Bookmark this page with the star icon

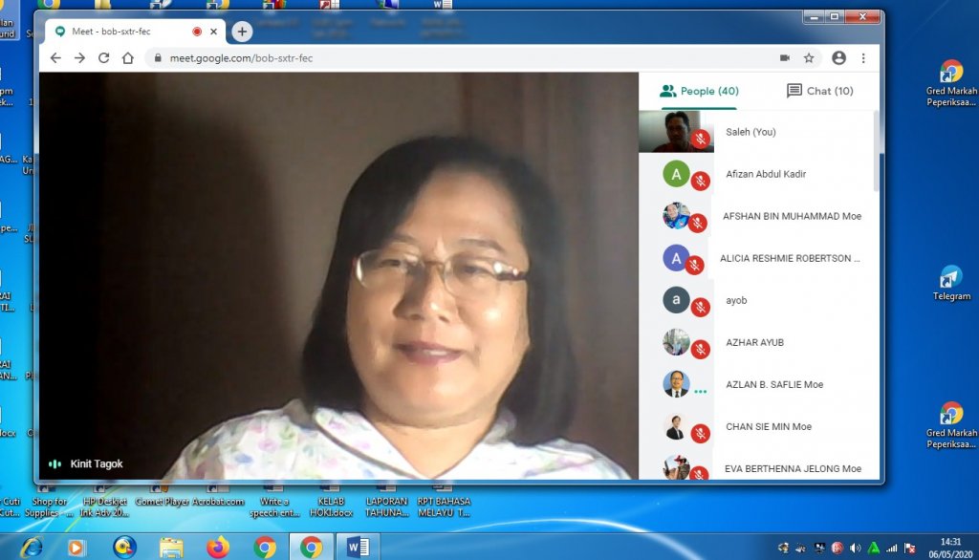pyautogui.click(x=809, y=58)
